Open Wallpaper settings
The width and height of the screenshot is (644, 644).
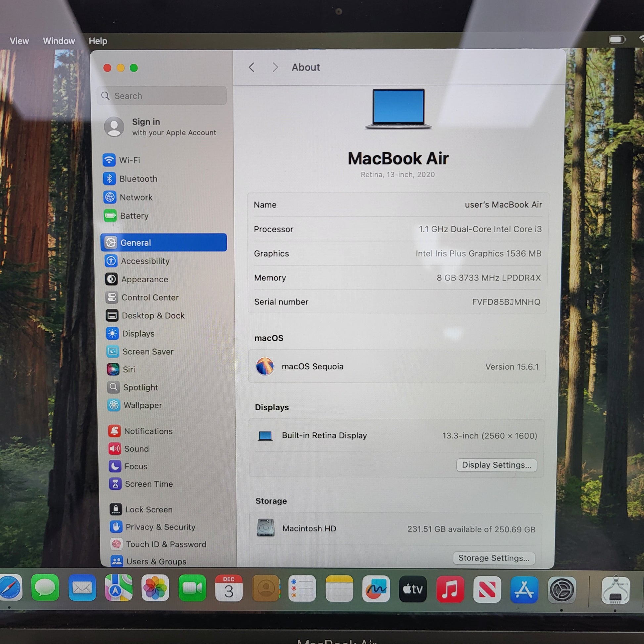[x=143, y=405]
